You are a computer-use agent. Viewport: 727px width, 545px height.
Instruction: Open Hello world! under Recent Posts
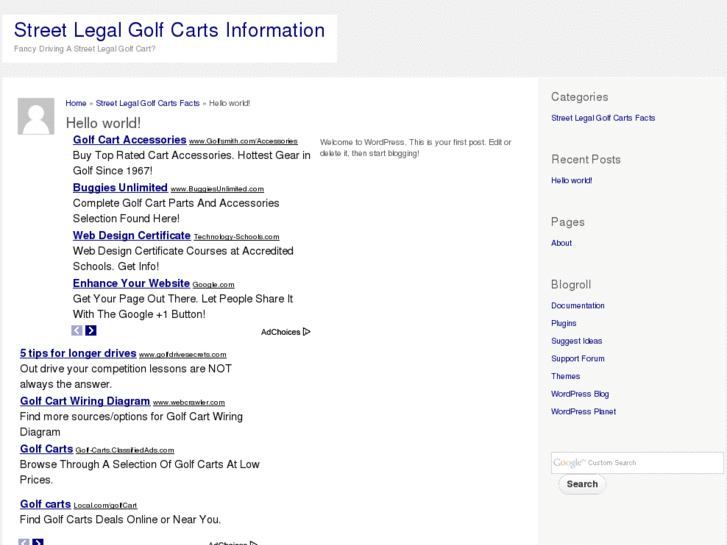tap(571, 180)
